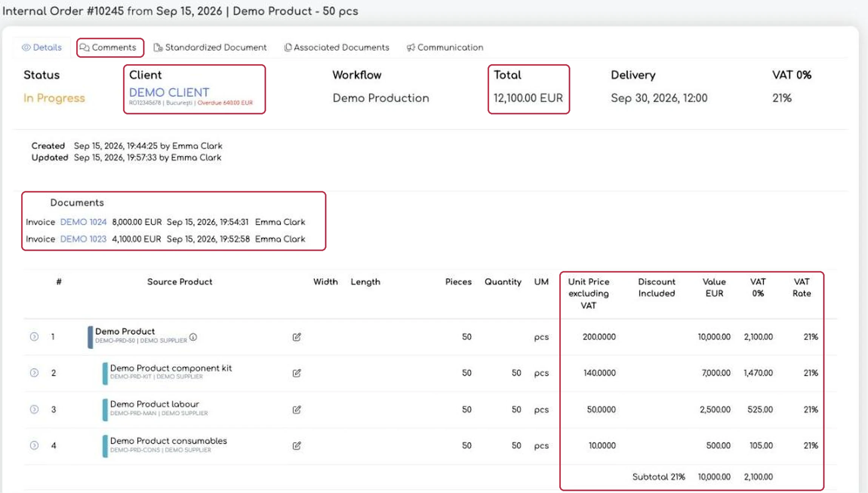Click the Subtotal 21% label

[x=659, y=477]
